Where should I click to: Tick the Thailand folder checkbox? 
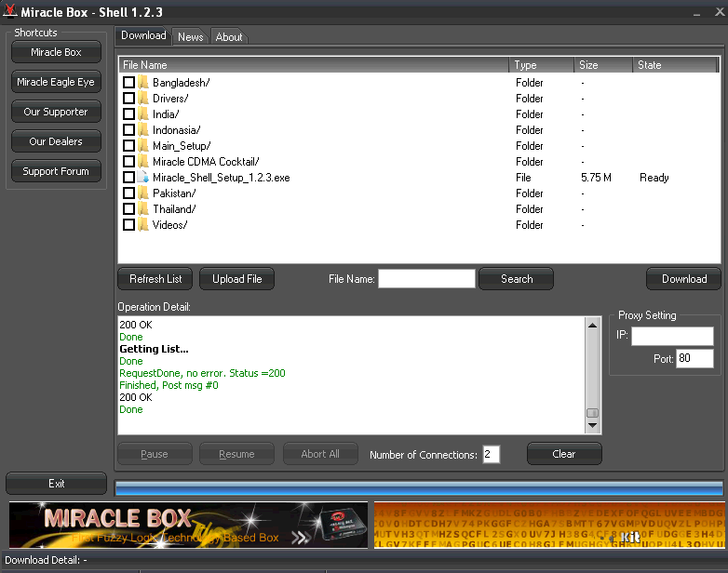(x=128, y=208)
